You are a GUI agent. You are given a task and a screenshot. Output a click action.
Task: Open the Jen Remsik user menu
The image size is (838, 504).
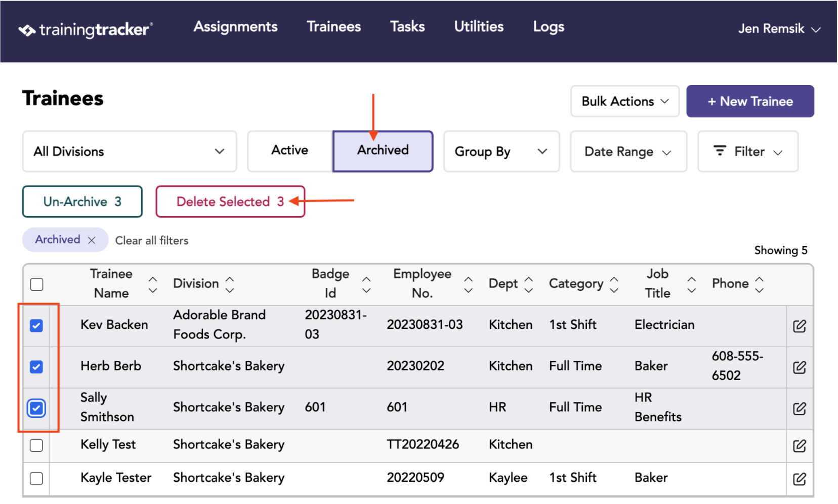pyautogui.click(x=779, y=29)
